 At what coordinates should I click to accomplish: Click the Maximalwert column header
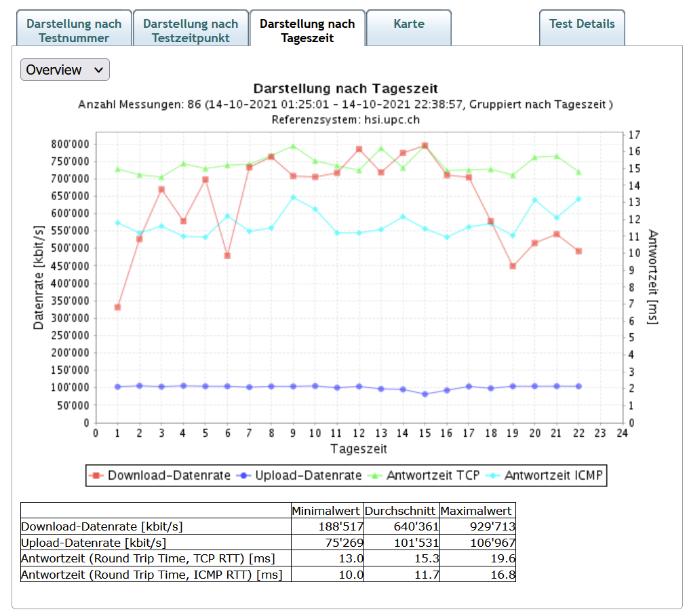pyautogui.click(x=477, y=511)
